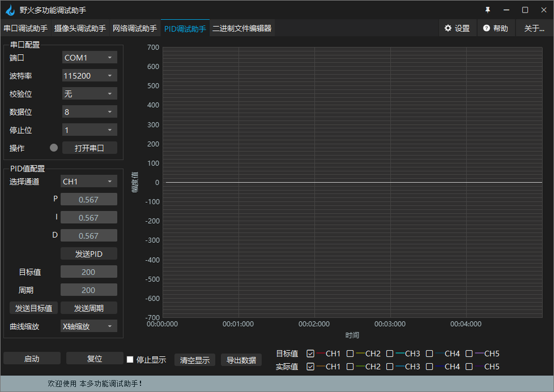Viewport: 554px width, 392px height.
Task: Uncheck 目标值 CH1 checkbox
Action: pyautogui.click(x=310, y=354)
